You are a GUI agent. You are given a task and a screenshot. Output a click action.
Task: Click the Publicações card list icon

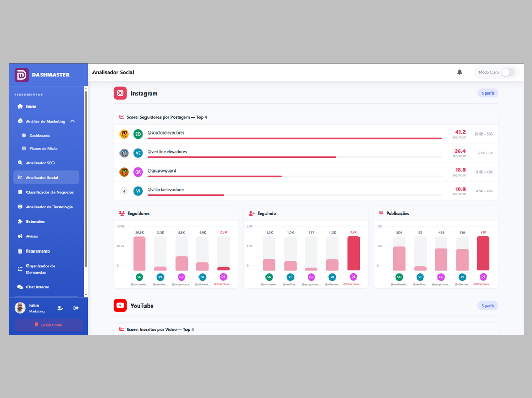[381, 214]
